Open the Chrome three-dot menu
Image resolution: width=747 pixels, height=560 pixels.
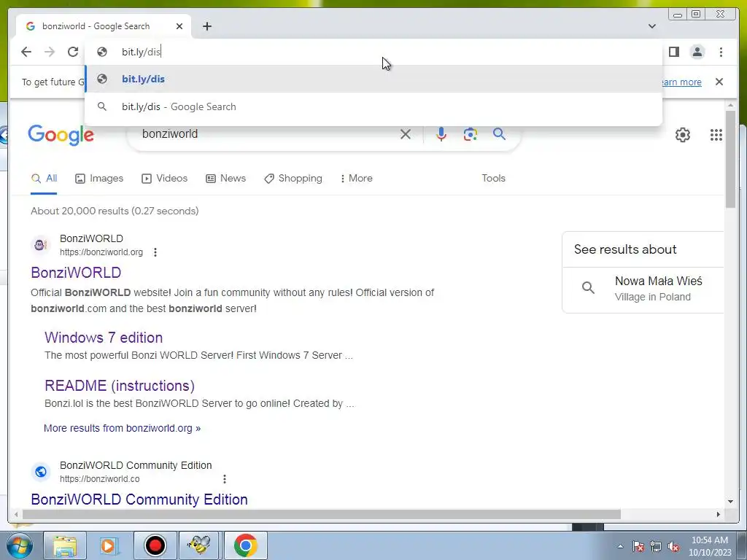tap(721, 52)
